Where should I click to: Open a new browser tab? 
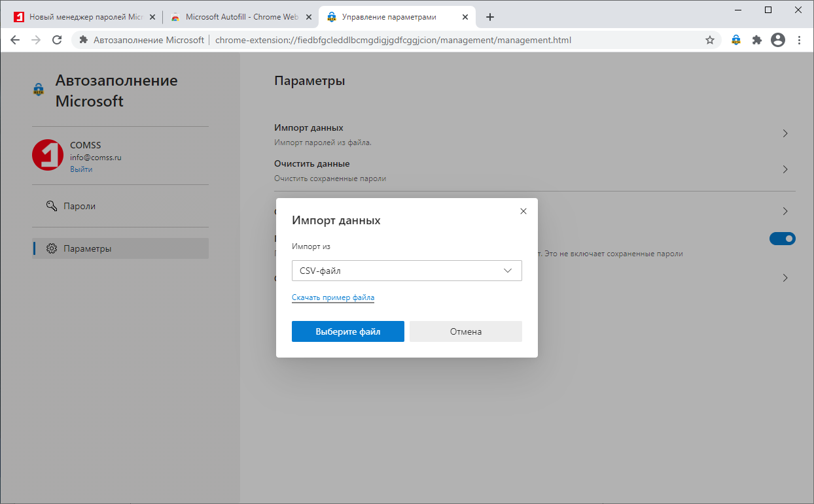[490, 17]
